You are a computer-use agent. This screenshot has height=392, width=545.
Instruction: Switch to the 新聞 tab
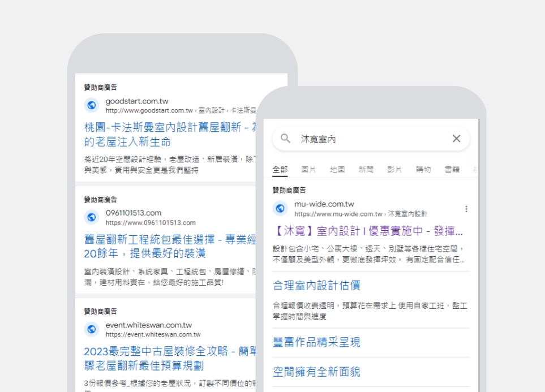(366, 170)
